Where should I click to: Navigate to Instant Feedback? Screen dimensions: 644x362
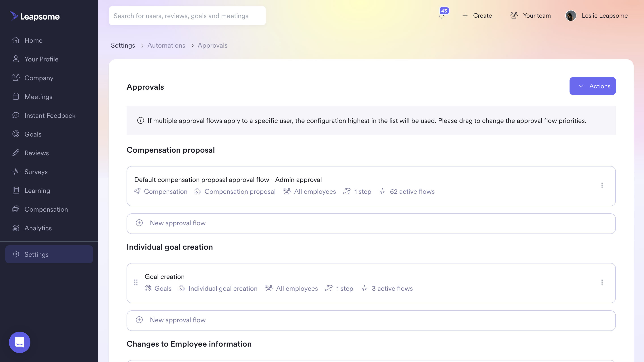click(50, 116)
